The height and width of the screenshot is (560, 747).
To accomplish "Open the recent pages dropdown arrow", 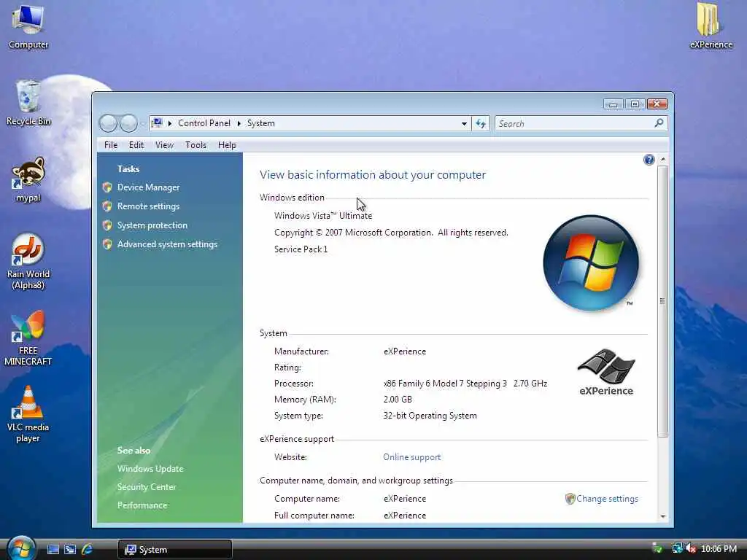I will [x=142, y=124].
